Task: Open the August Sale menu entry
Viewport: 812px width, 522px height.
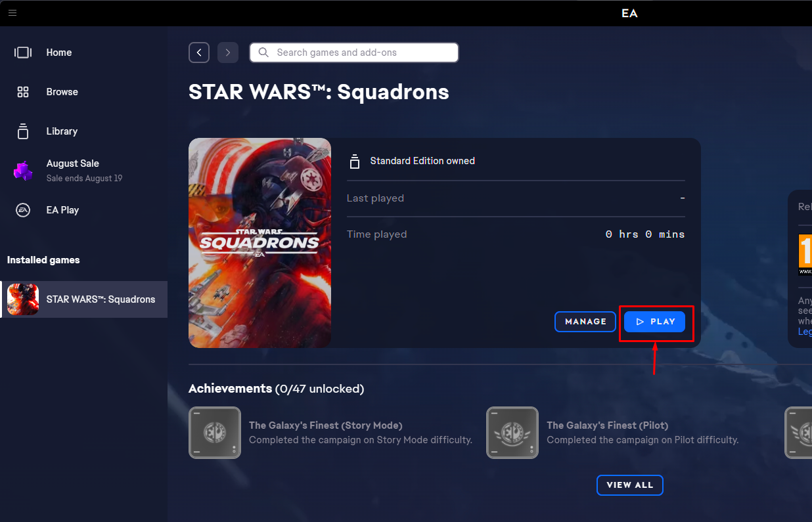Action: [83, 171]
